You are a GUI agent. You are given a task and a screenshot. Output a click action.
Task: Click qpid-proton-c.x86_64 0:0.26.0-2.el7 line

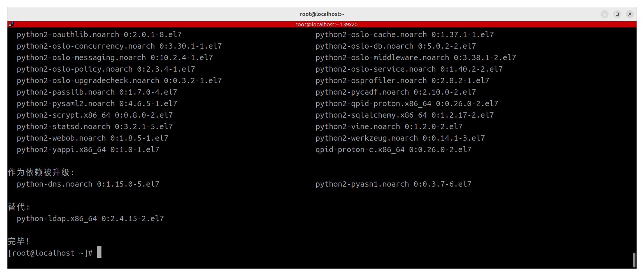394,149
